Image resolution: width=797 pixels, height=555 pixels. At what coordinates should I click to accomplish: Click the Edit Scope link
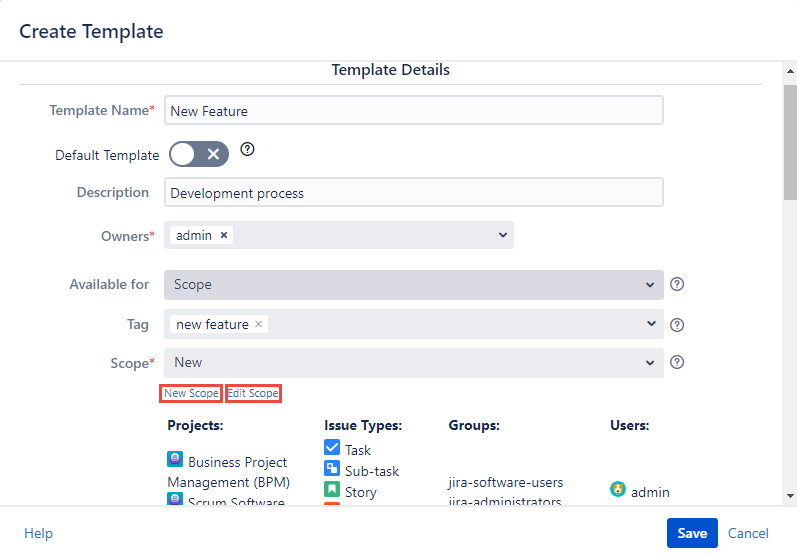click(x=253, y=394)
